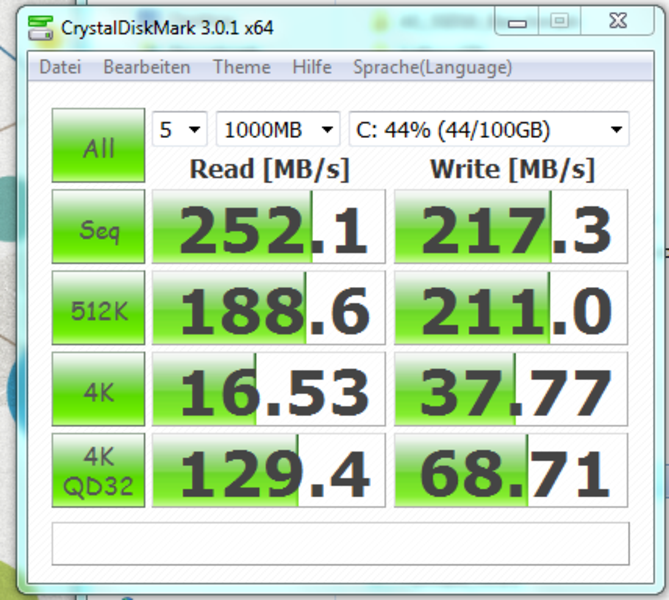
Task: Start the Seq benchmark test
Action: pos(99,227)
